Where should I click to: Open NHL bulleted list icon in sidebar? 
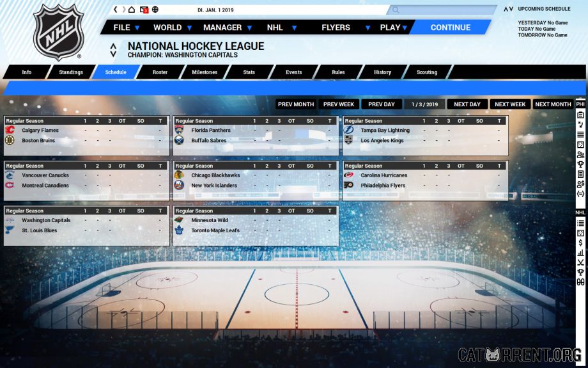coord(580,223)
